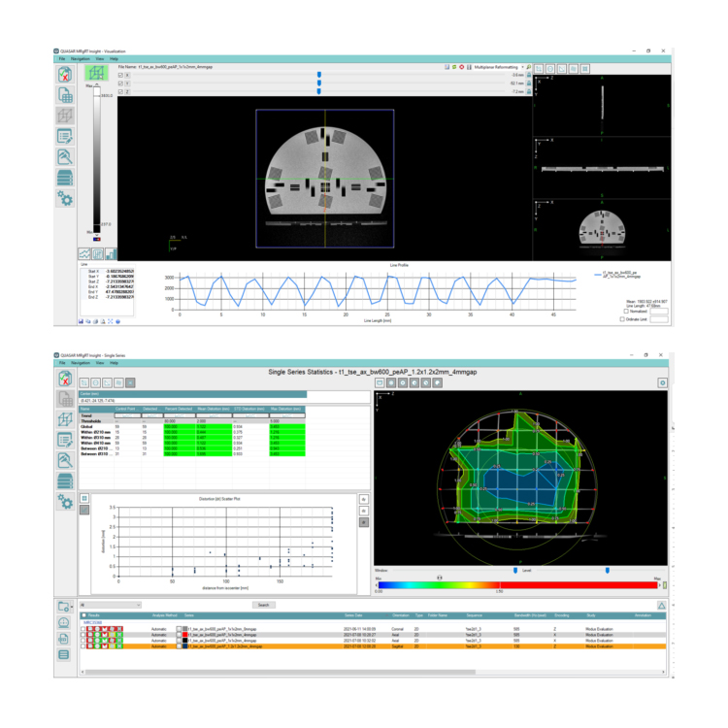Click the Search button above results list

tap(262, 604)
